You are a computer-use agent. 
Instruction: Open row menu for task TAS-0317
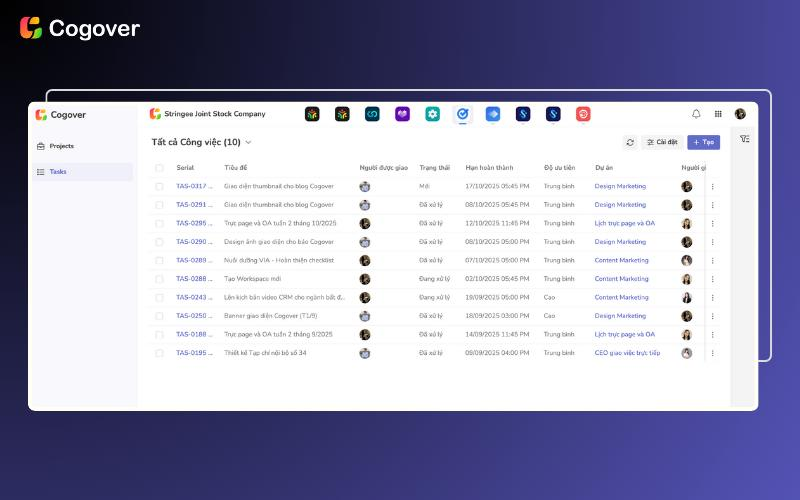tap(713, 186)
